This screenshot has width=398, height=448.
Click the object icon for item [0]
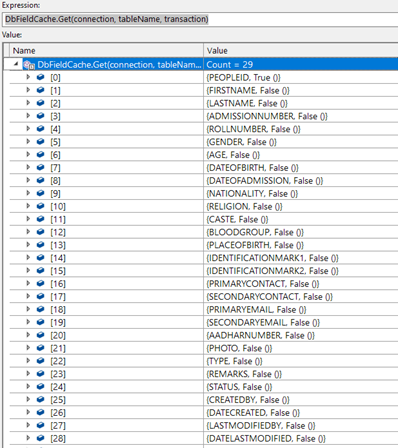coord(40,77)
